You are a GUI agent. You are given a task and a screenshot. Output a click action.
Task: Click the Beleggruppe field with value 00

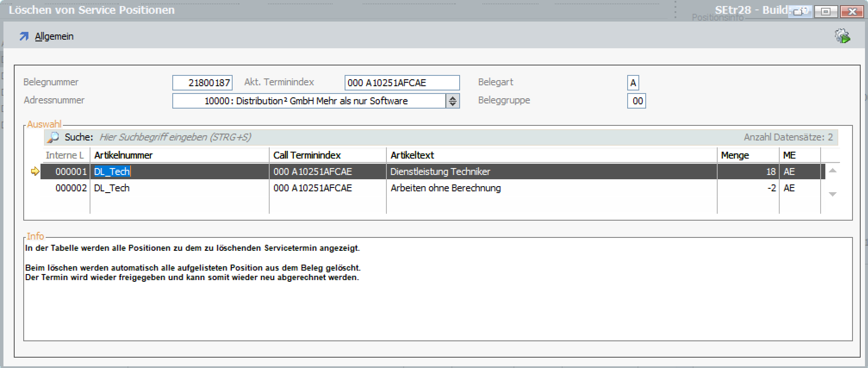pyautogui.click(x=636, y=101)
